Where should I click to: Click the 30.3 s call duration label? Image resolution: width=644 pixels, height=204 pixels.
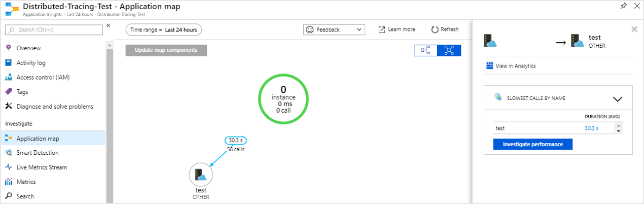point(236,141)
